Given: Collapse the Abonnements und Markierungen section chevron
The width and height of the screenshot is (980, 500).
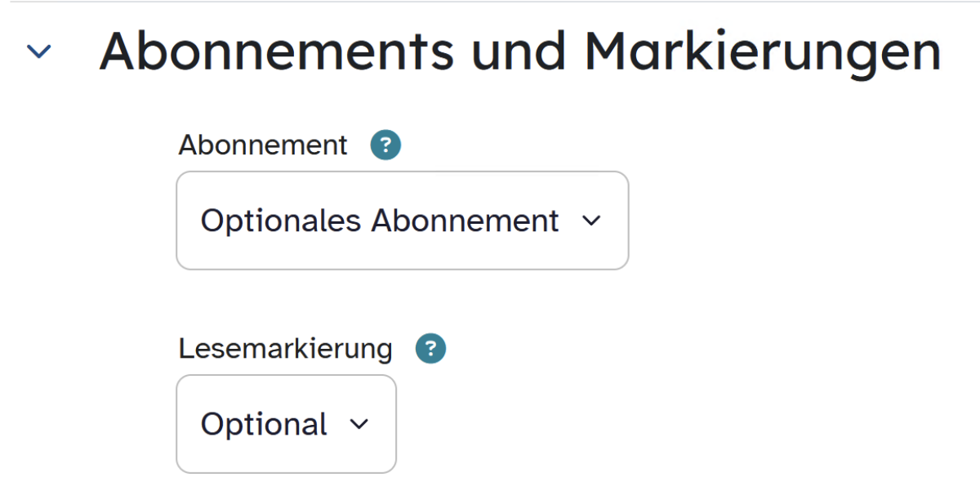Looking at the screenshot, I should pyautogui.click(x=38, y=52).
